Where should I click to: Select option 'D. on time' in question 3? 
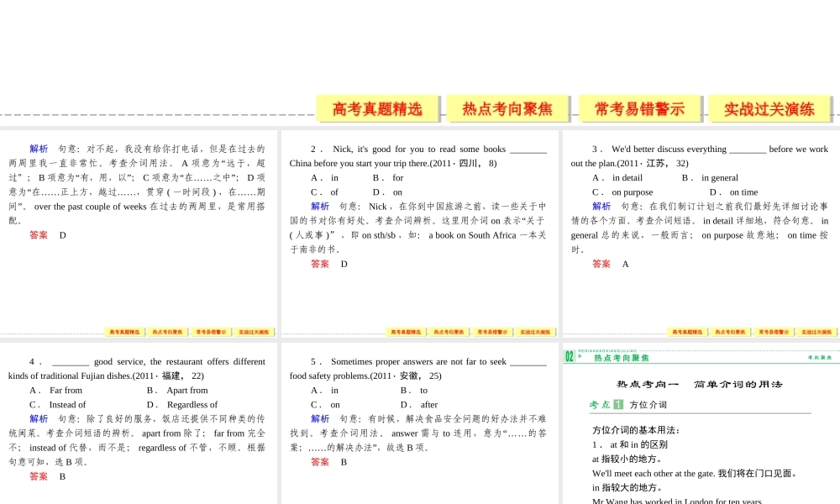pyautogui.click(x=734, y=192)
